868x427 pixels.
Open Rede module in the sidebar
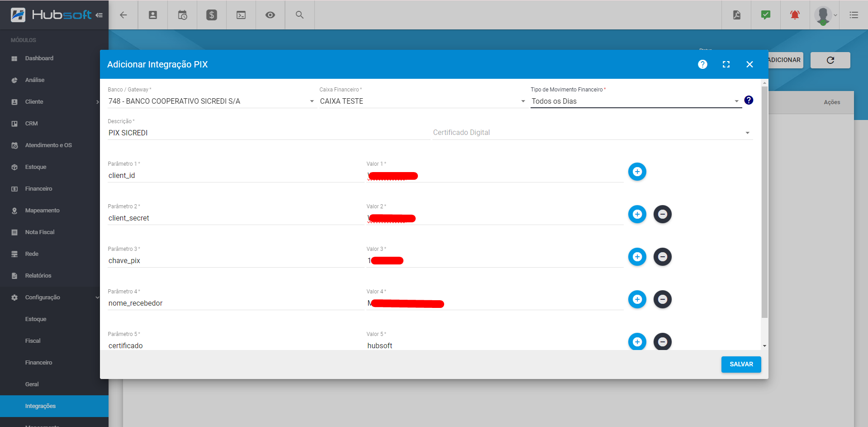[54, 254]
